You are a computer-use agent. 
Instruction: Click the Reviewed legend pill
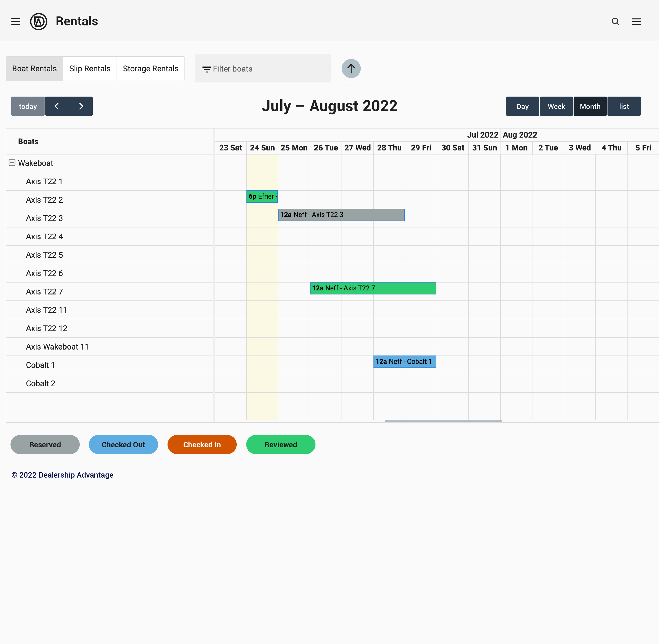281,444
